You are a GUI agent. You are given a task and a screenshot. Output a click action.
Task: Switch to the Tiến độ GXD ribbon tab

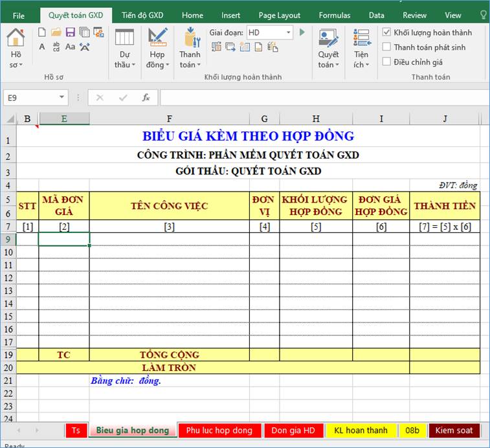pos(142,15)
